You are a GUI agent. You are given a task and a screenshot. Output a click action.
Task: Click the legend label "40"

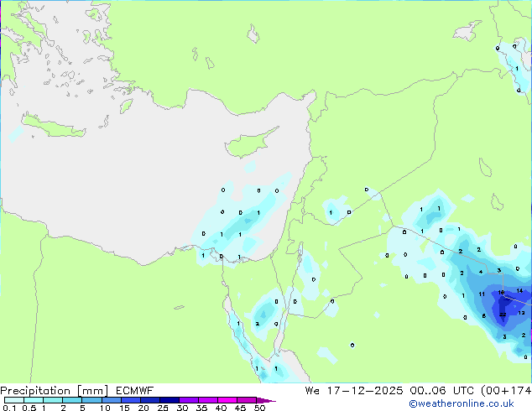221,408
